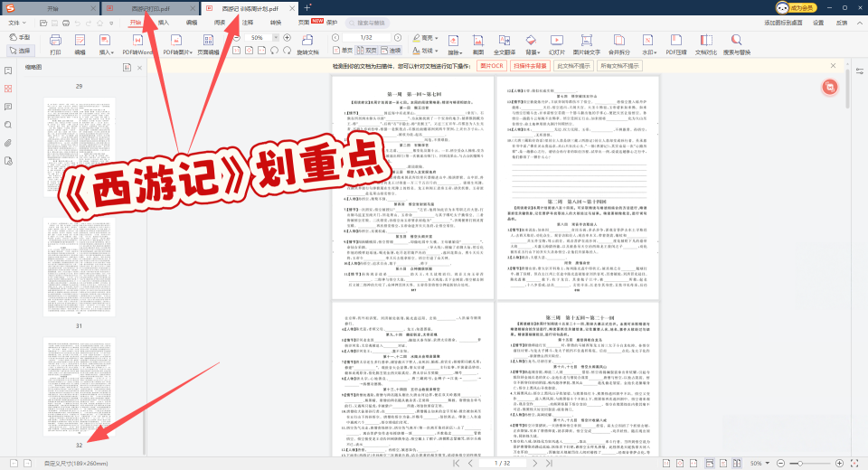
Task: Open search and replace (搜索与替换) tool
Action: (x=736, y=44)
